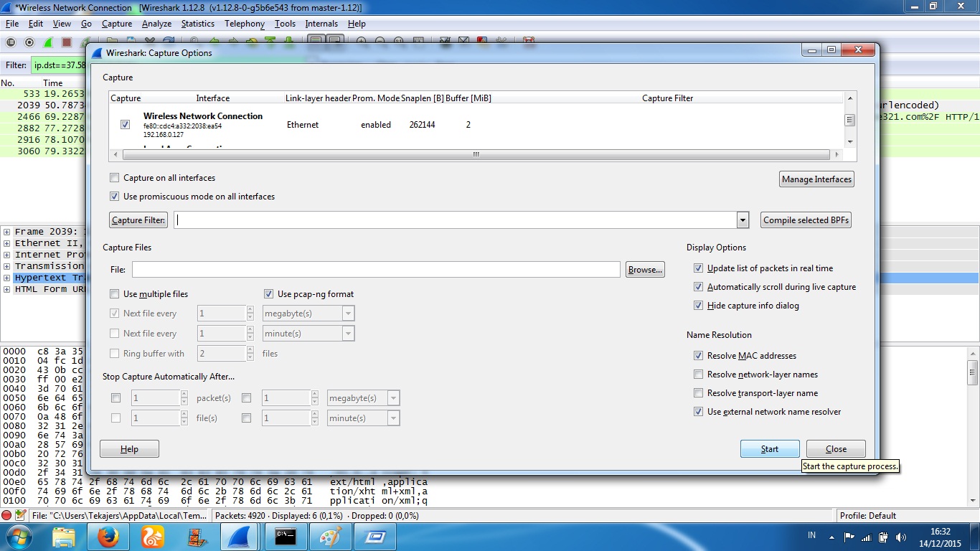Viewport: 980px width, 551px height.
Task: Click the wireless network signal tray icon
Action: point(867,537)
